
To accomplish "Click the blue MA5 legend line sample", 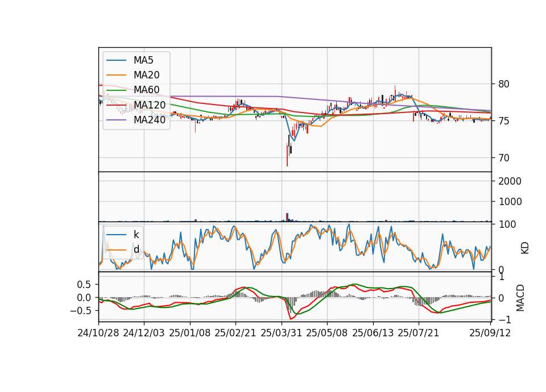I will coord(116,61).
